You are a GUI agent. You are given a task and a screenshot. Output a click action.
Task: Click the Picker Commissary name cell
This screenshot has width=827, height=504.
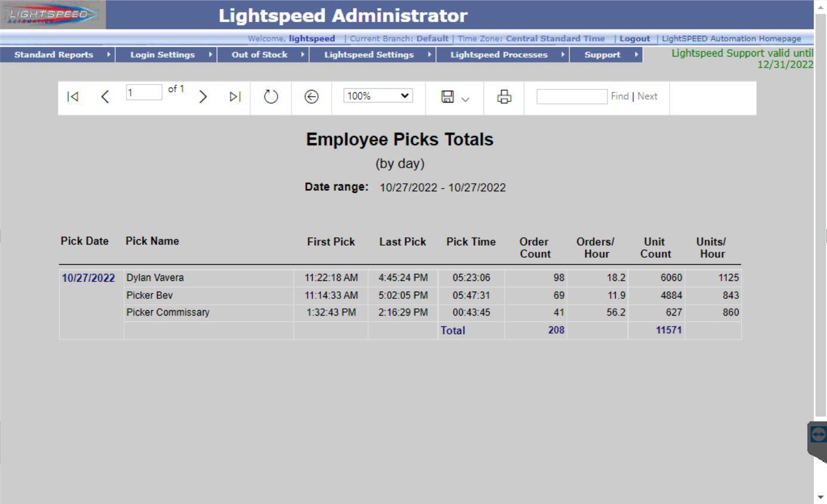click(x=209, y=313)
